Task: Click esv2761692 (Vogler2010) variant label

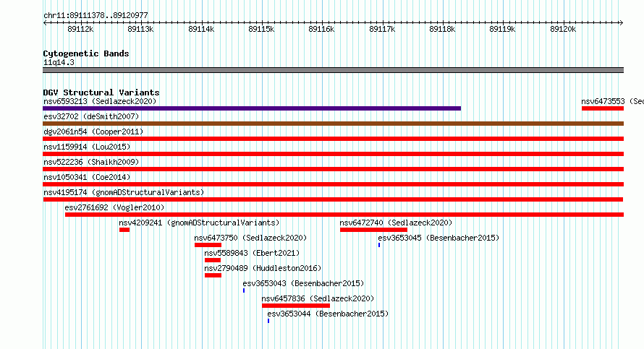Action: coord(114,207)
